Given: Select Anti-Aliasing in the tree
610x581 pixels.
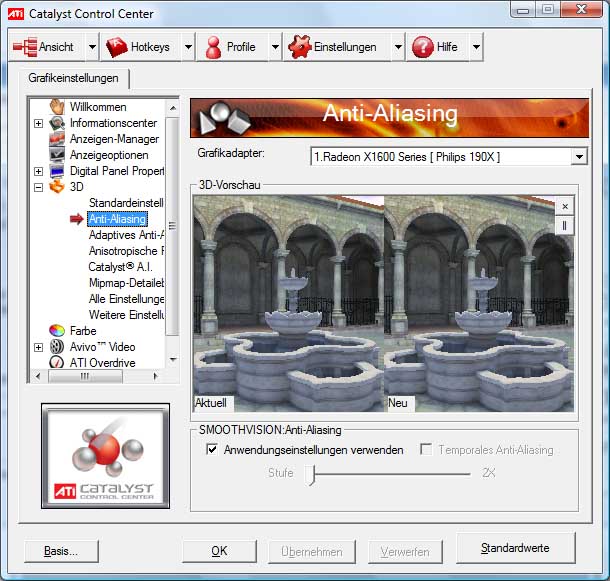Looking at the screenshot, I should click(117, 219).
